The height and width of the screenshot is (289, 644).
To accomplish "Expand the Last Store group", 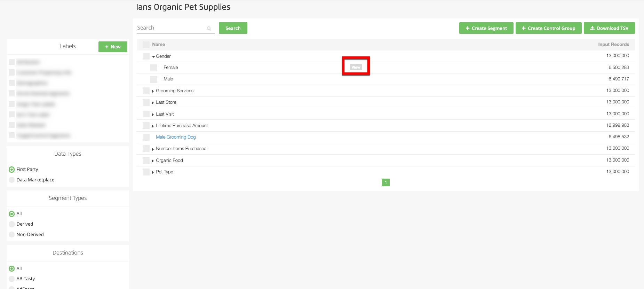I will point(153,102).
